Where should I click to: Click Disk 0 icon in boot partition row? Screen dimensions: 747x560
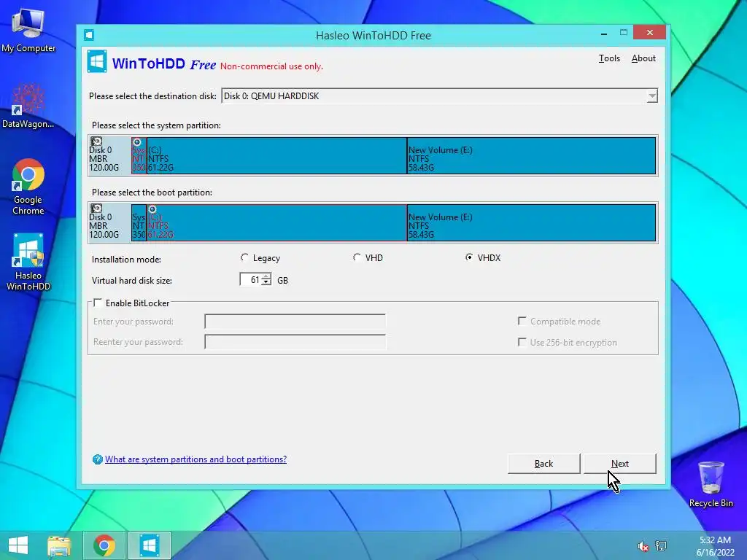pos(97,209)
